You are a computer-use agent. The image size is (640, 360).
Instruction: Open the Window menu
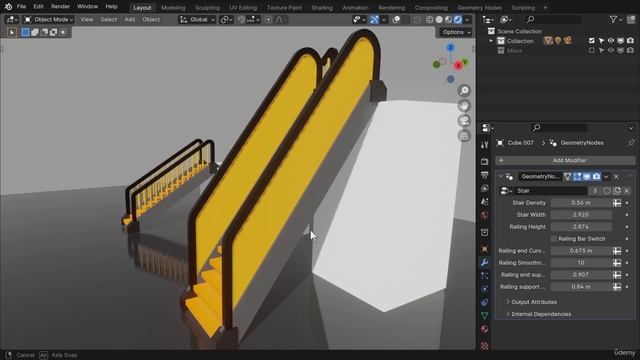(87, 7)
